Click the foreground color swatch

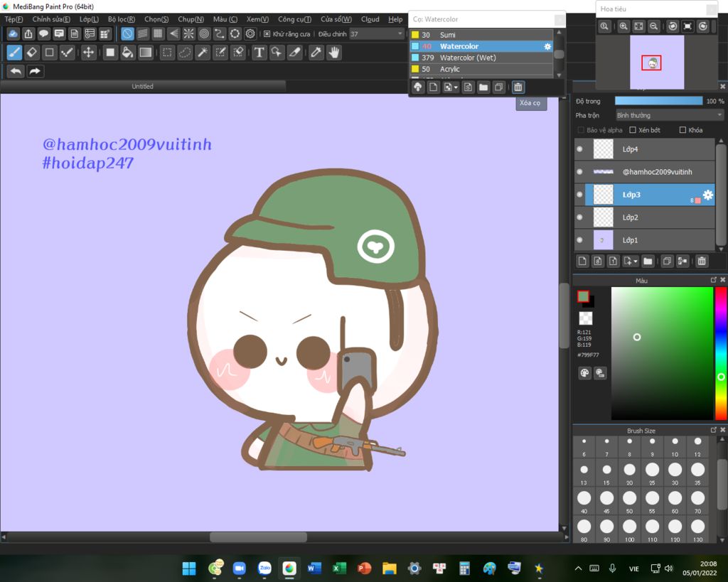(x=583, y=296)
